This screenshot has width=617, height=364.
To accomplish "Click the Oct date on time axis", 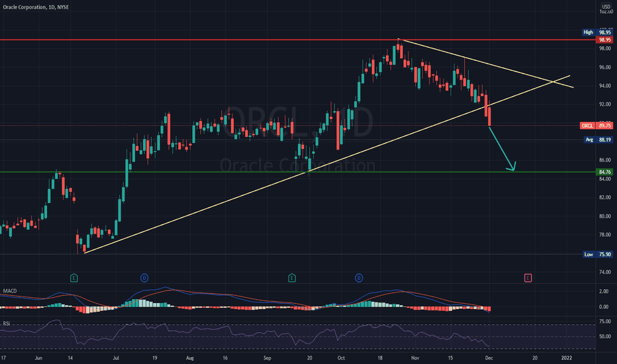I will 341,358.
